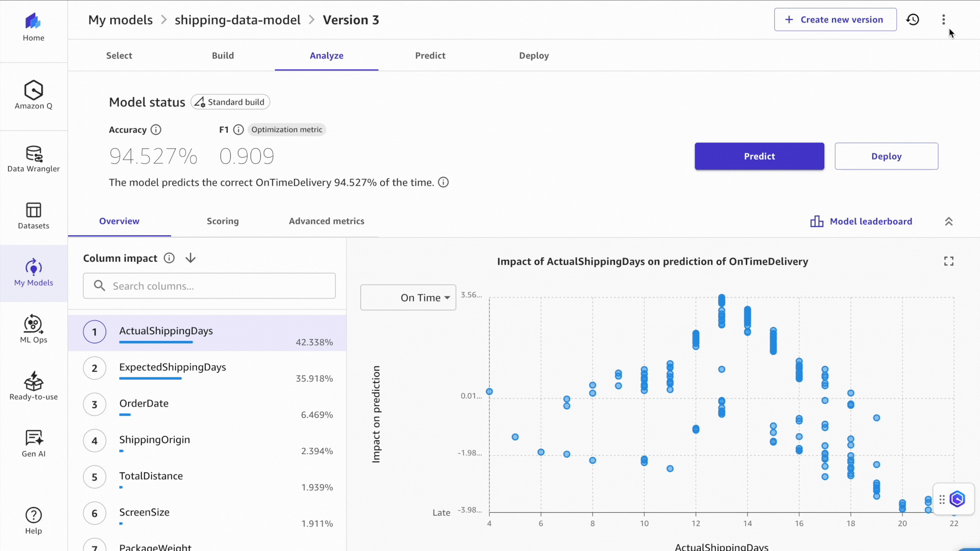Image resolution: width=980 pixels, height=551 pixels.
Task: Open floating Amazon Q assistant button
Action: (x=958, y=499)
